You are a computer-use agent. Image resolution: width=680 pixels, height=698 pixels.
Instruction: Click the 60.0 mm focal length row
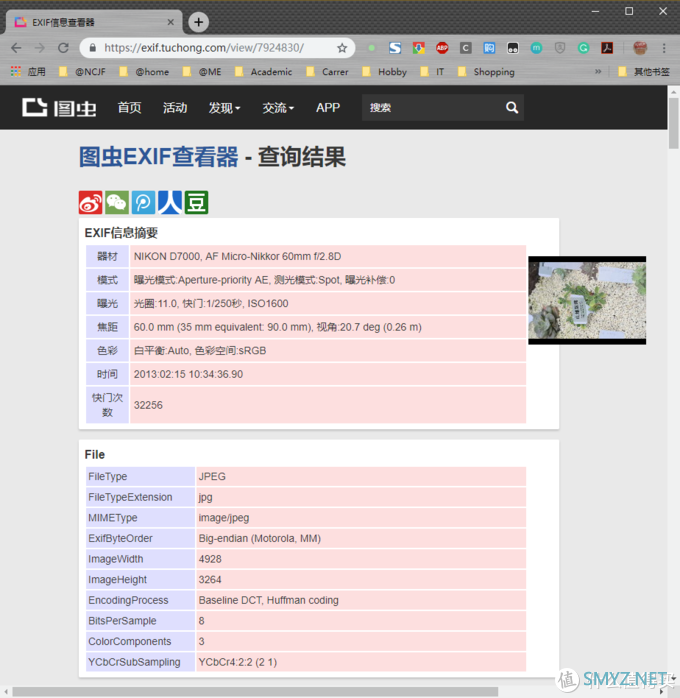(306, 327)
